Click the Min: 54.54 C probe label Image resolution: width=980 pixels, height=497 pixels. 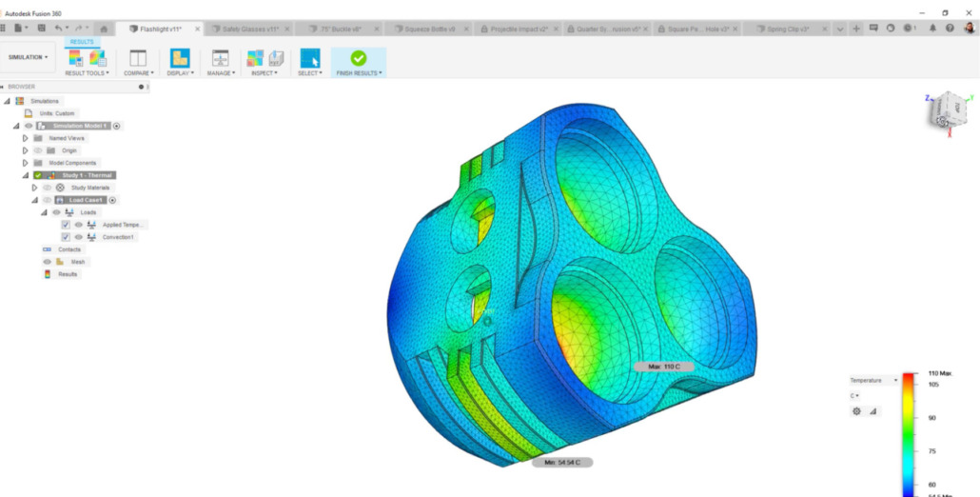point(562,463)
